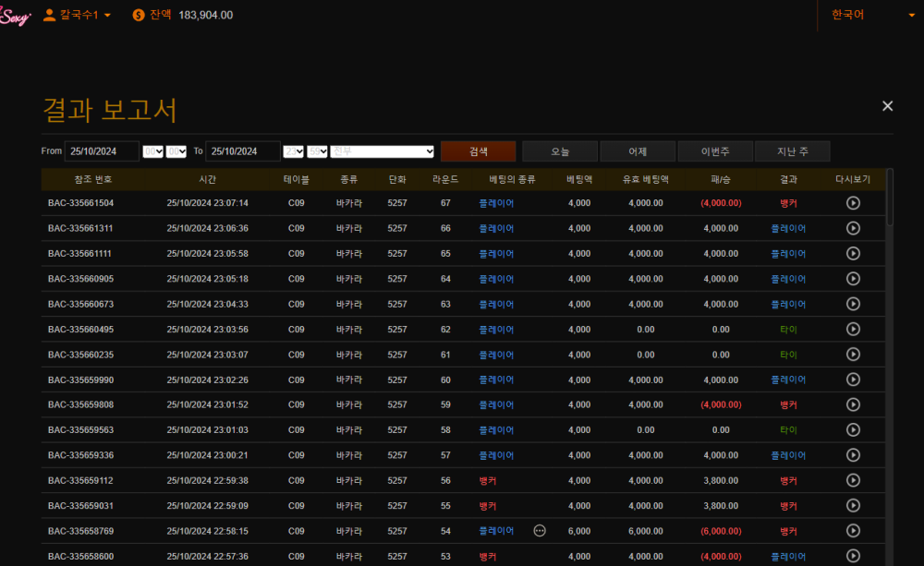Click the balance coin icon
The image size is (924, 566).
click(139, 15)
